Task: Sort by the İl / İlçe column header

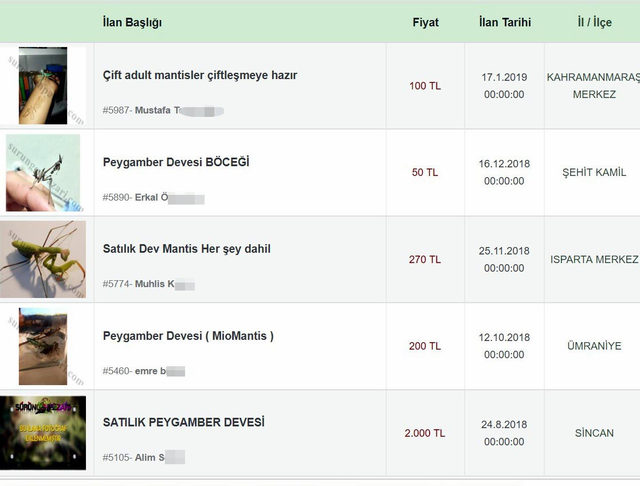Action: (x=594, y=22)
